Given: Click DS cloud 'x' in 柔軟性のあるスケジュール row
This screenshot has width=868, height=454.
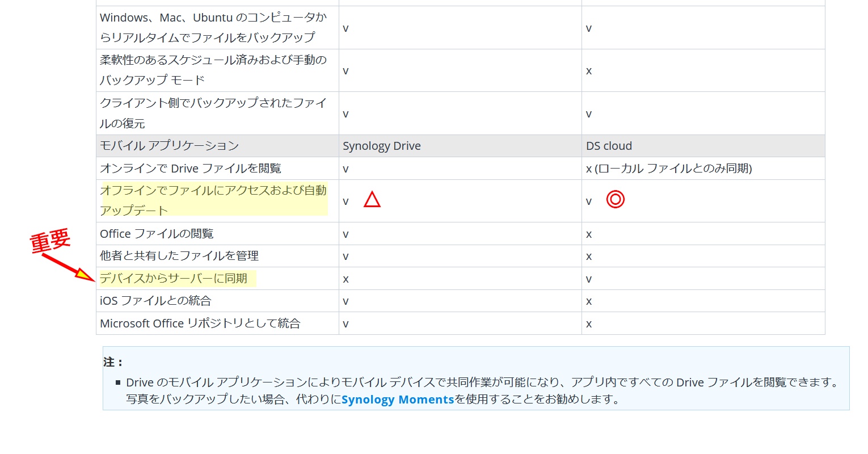Looking at the screenshot, I should tap(589, 71).
